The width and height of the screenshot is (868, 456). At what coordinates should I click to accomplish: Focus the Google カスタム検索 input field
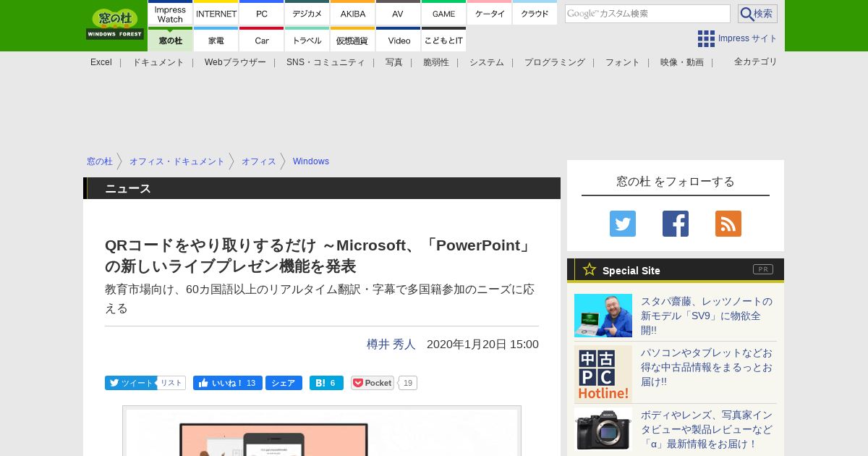[647, 14]
